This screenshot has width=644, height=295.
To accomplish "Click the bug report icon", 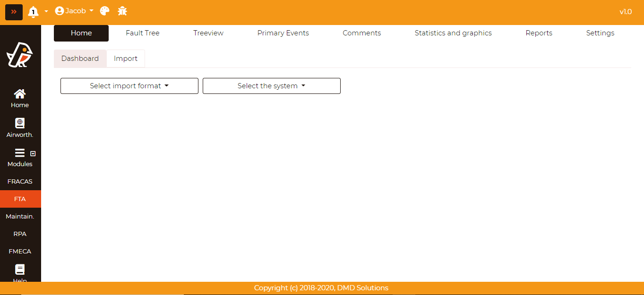I will click(x=122, y=11).
